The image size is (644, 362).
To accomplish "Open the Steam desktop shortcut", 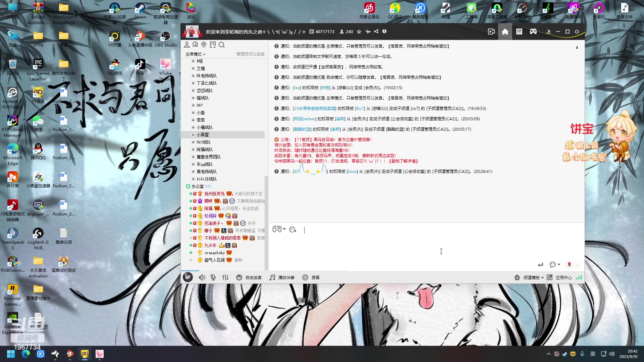I will pyautogui.click(x=140, y=11).
